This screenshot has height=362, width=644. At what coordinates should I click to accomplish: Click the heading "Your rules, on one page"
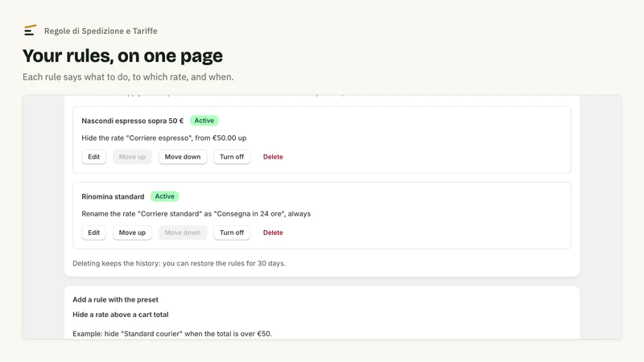click(x=122, y=56)
